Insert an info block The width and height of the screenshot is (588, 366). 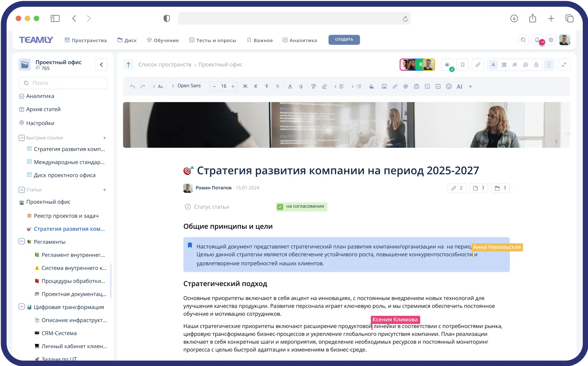point(427,87)
